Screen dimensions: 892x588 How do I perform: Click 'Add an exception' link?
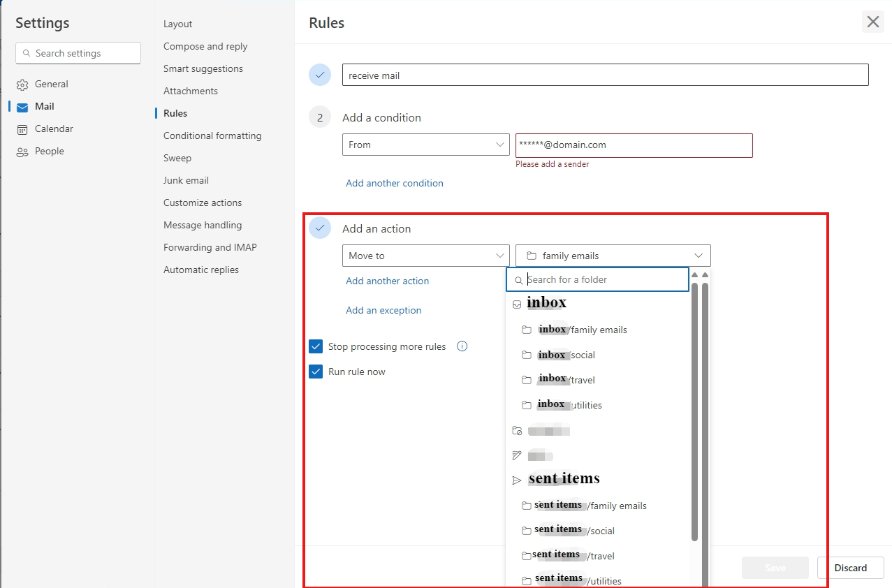tap(383, 310)
